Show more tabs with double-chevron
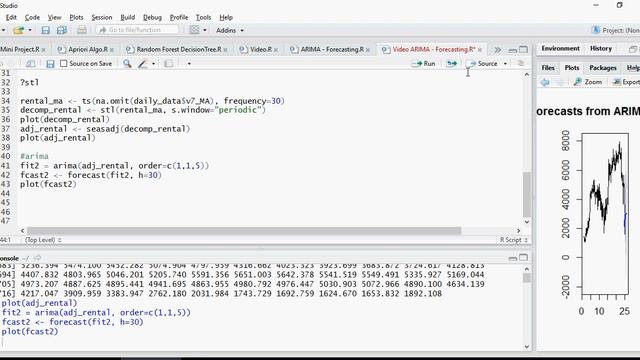 (497, 50)
